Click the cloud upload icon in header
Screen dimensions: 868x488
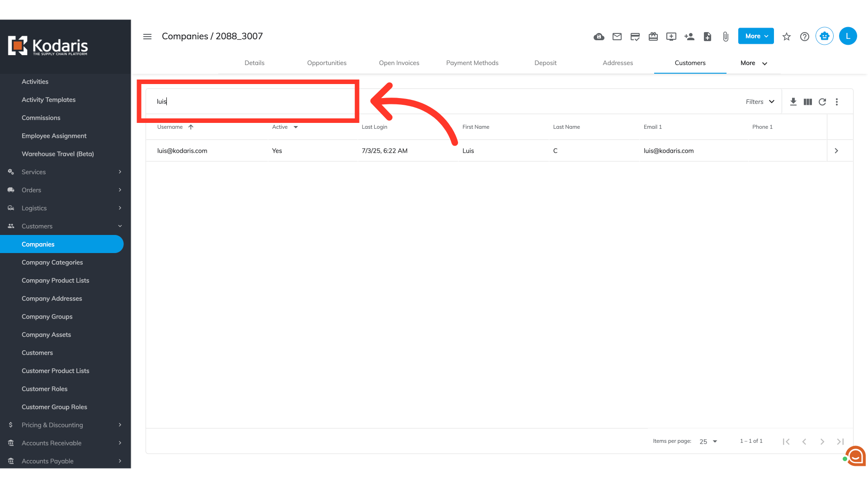[599, 37]
